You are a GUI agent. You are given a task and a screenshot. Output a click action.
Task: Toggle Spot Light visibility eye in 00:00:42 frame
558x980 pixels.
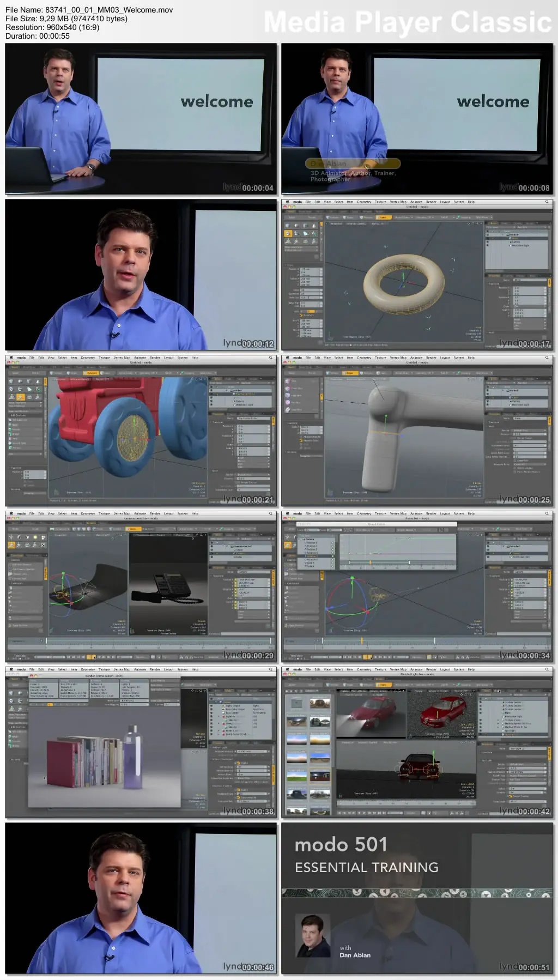pos(480,731)
